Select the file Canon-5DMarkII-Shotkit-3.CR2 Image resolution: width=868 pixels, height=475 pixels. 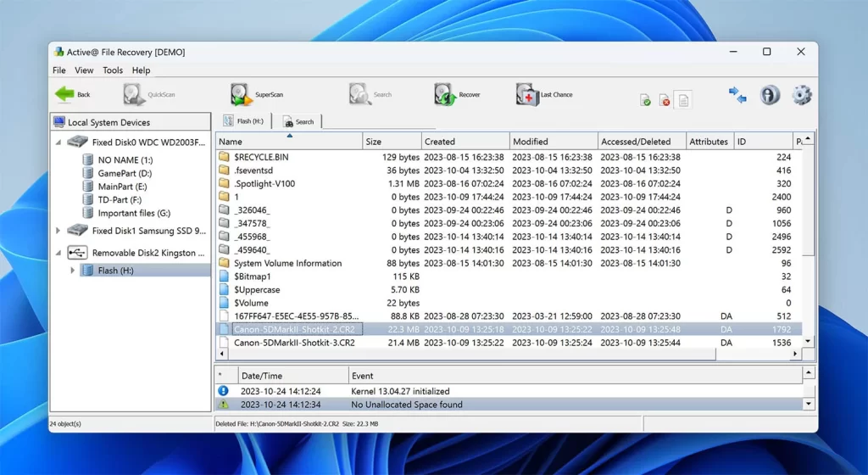[294, 343]
